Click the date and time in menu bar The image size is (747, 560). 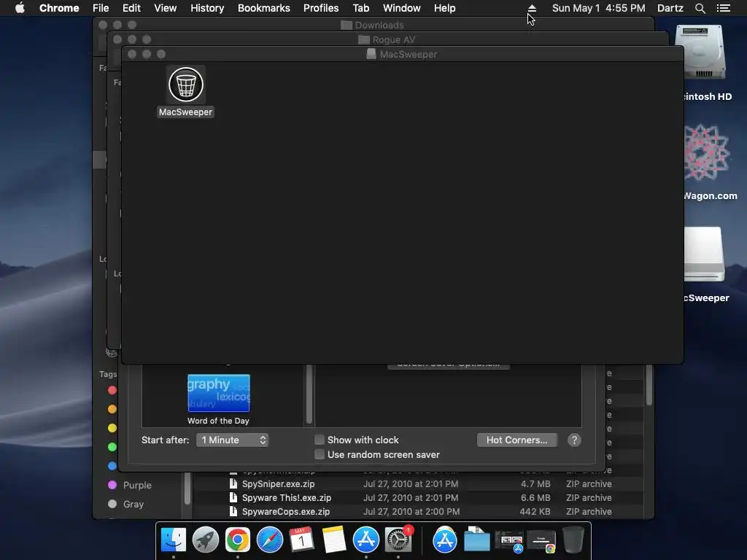click(x=598, y=8)
